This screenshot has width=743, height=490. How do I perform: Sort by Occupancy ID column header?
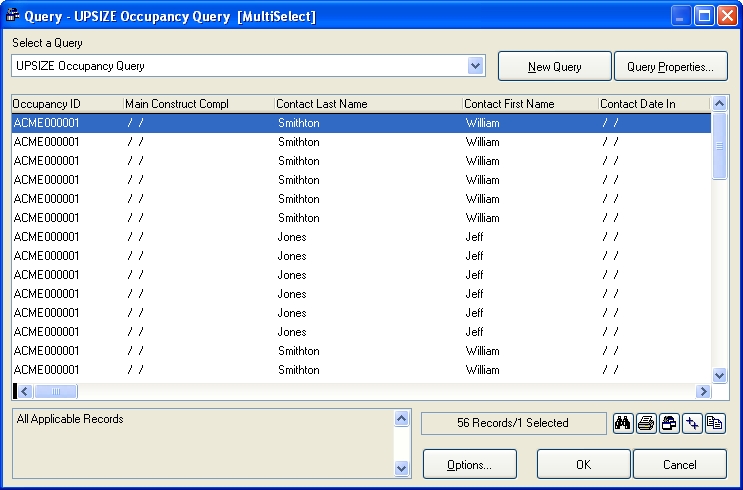pos(66,104)
